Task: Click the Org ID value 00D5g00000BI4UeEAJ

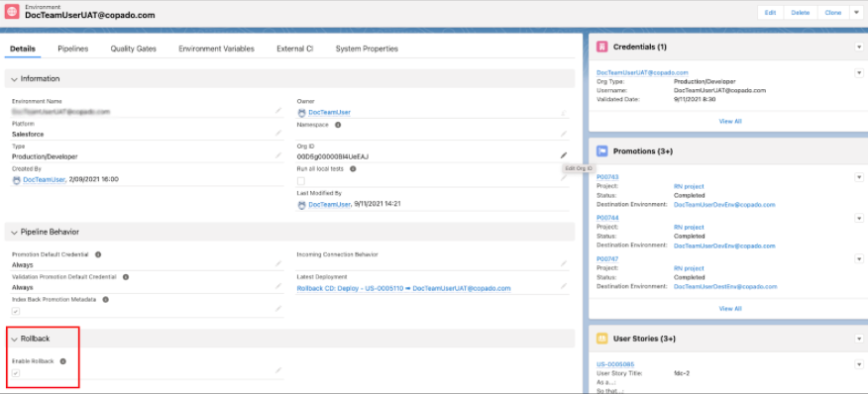Action: coord(333,156)
